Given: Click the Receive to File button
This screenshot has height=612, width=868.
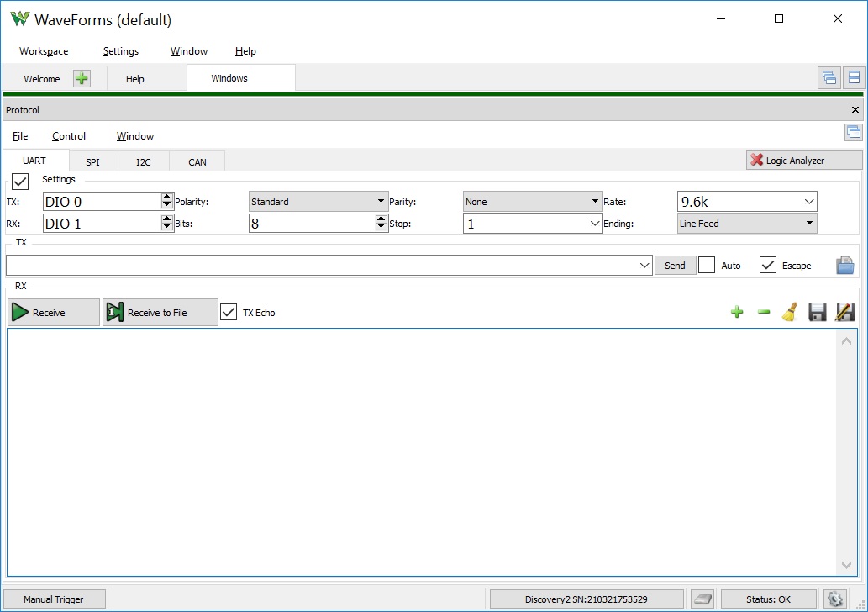Looking at the screenshot, I should click(160, 313).
